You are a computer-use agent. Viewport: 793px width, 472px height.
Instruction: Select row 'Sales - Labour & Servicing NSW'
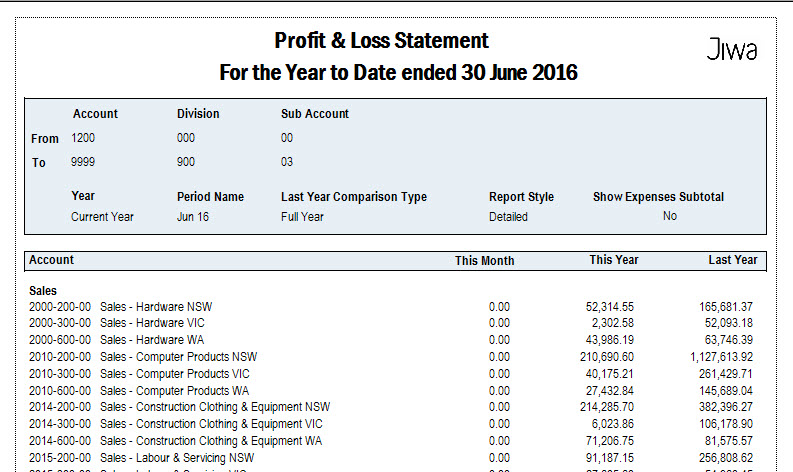click(391, 458)
